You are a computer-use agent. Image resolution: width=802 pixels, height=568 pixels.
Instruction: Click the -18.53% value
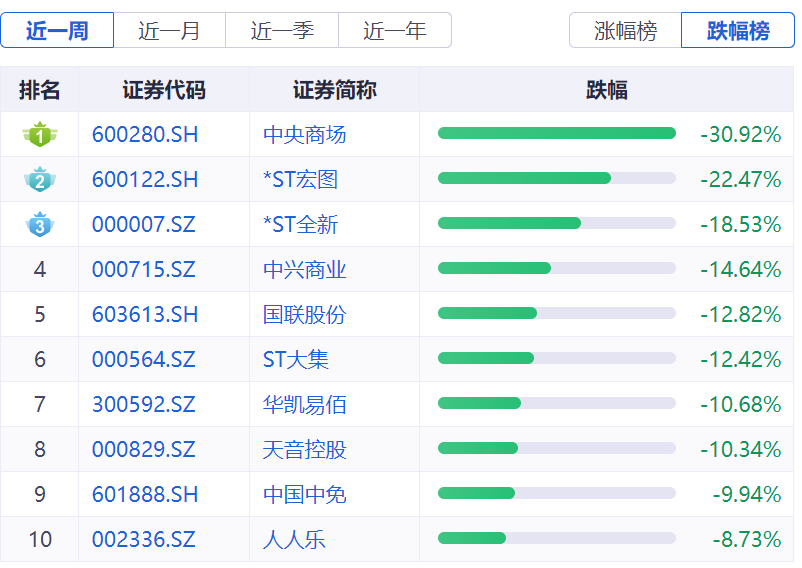[x=741, y=225]
